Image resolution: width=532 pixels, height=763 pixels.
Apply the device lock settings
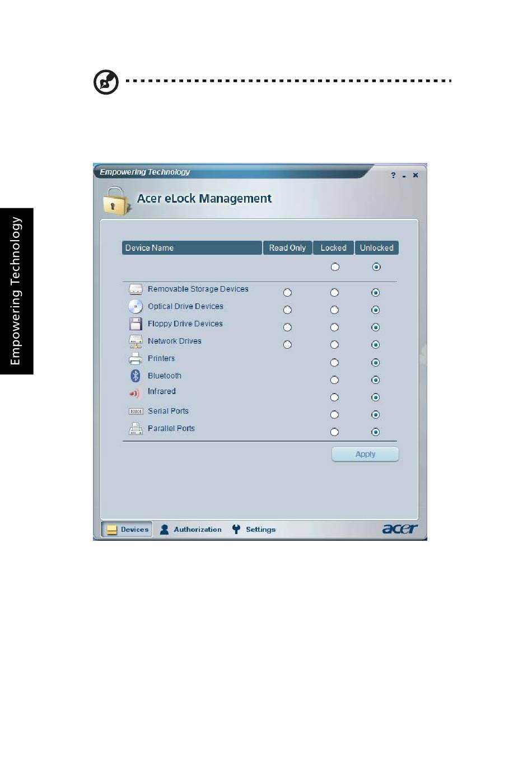pyautogui.click(x=365, y=455)
